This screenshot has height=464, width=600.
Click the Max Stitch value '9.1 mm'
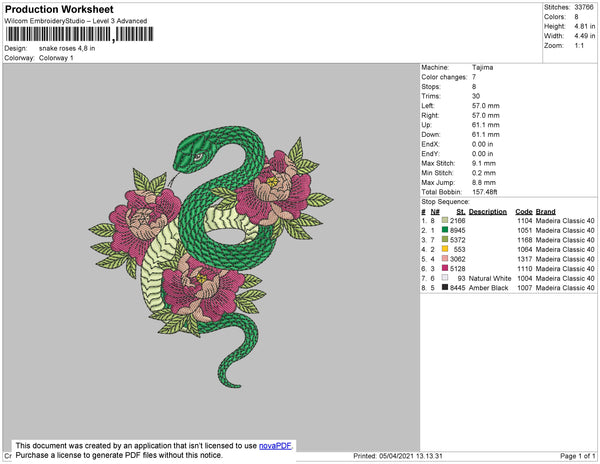point(484,163)
